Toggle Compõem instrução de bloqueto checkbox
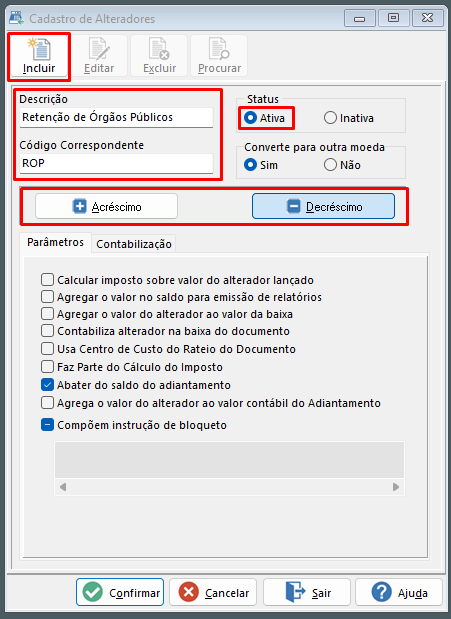The image size is (451, 619). click(47, 425)
